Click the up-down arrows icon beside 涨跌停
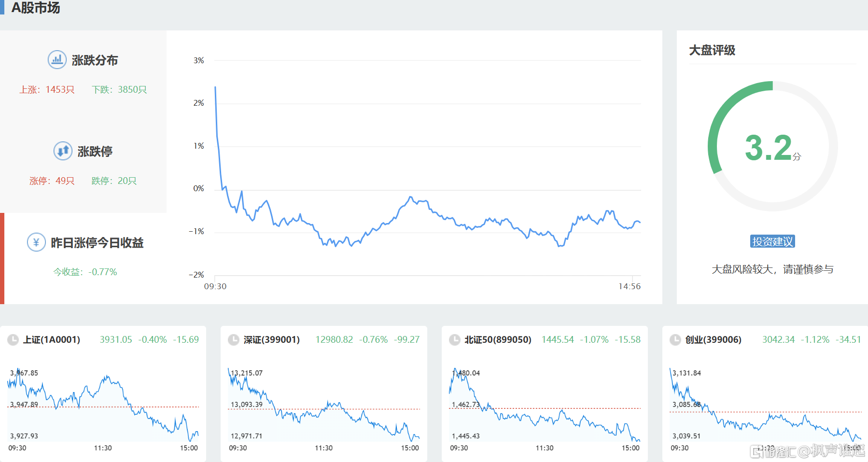The image size is (868, 462). tap(63, 151)
